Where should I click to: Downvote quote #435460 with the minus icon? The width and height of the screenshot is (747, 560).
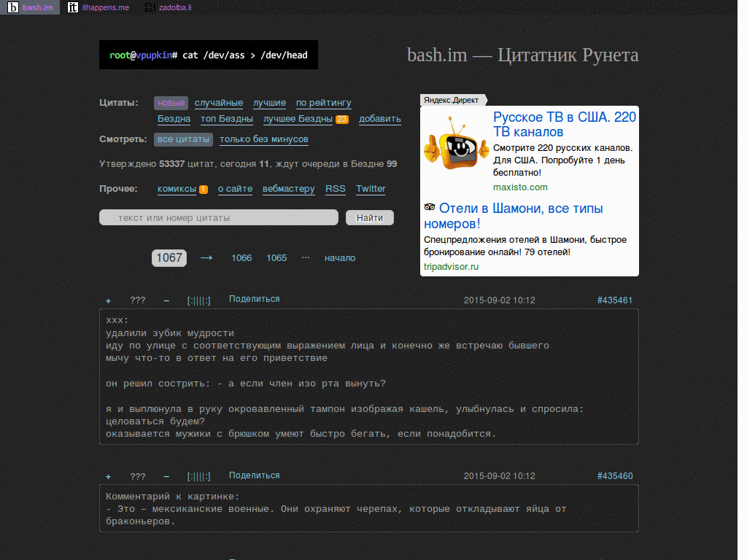(166, 476)
